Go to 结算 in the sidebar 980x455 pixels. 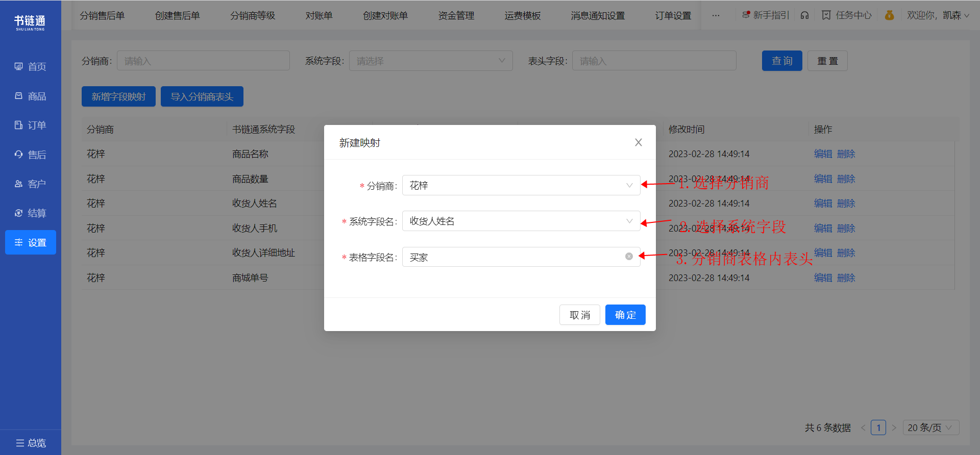(31, 213)
